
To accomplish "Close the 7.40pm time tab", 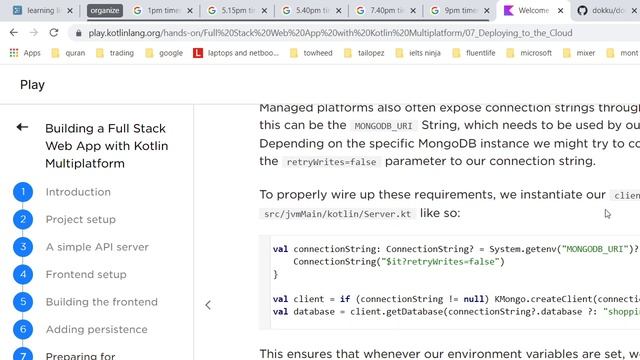I will [413, 11].
